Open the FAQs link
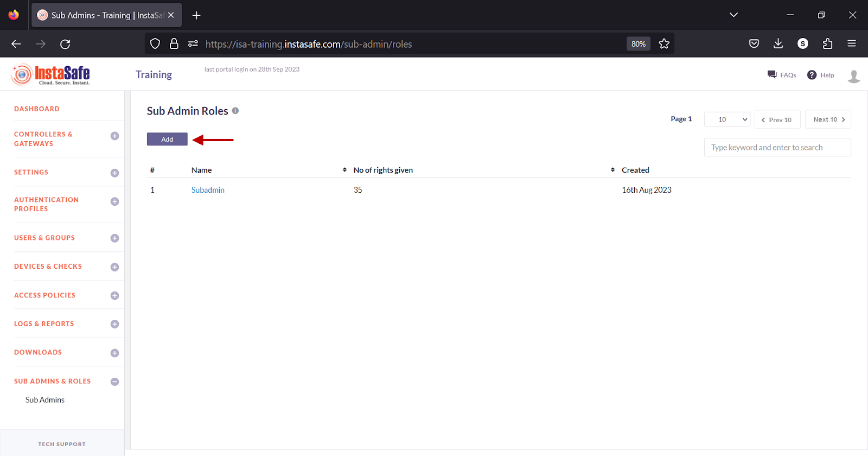The height and width of the screenshot is (456, 868). tap(782, 75)
